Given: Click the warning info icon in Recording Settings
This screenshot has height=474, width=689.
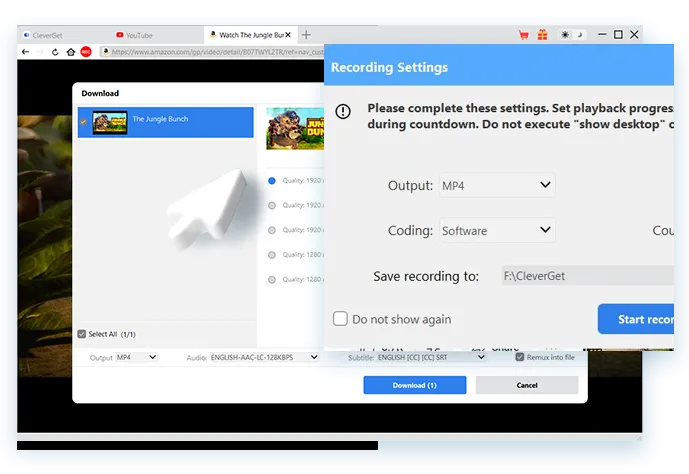Looking at the screenshot, I should [343, 111].
